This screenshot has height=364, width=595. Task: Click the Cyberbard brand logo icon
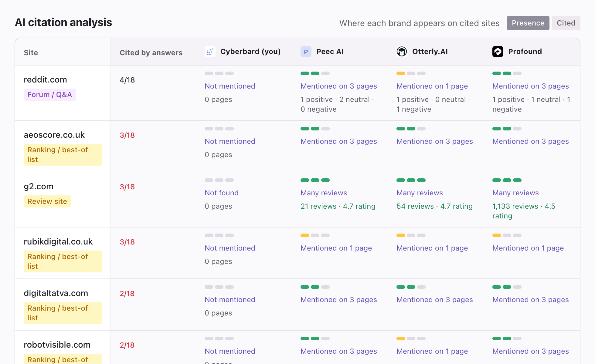210,52
